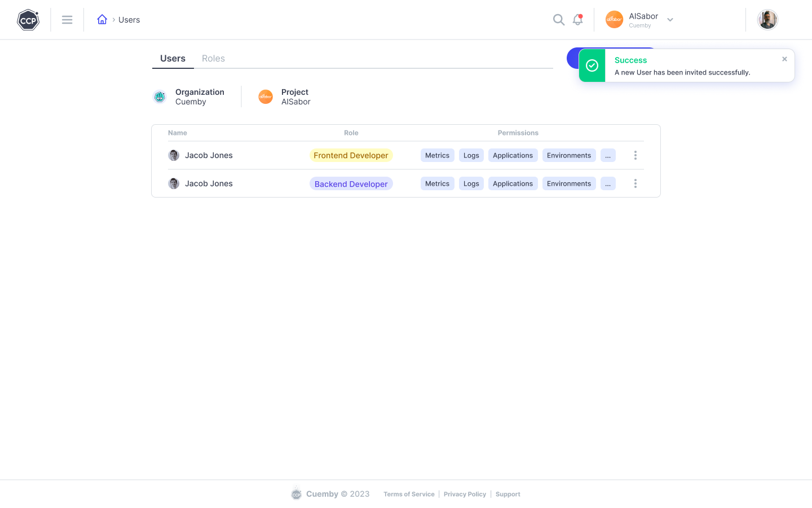Viewport: 812px width, 508px height.
Task: Open actions menu for Backend Developer row
Action: (636, 183)
